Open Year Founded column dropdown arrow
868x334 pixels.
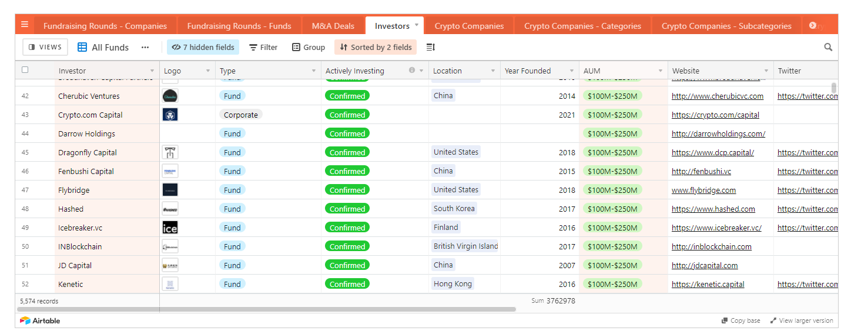tap(571, 71)
